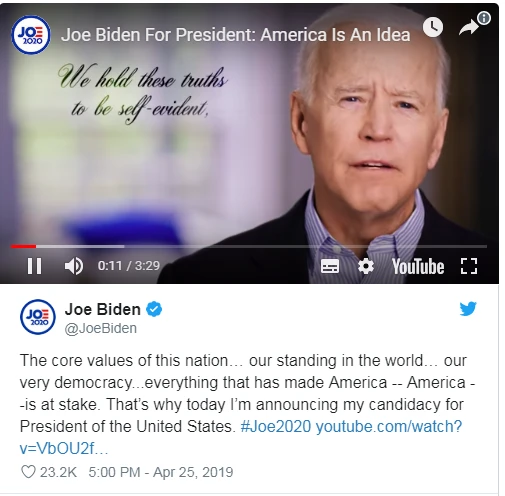The image size is (505, 496).
Task: Mute the video volume
Action: 74,266
